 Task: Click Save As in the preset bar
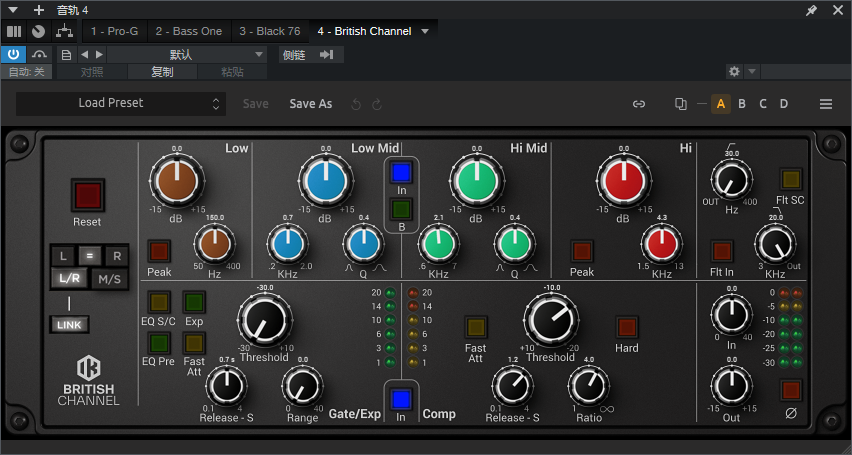point(311,104)
